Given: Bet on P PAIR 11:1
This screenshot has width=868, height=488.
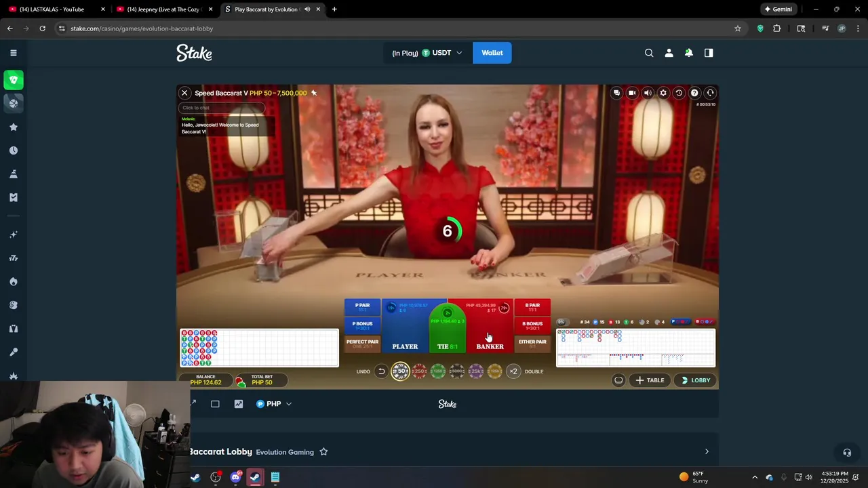Looking at the screenshot, I should pyautogui.click(x=362, y=307).
